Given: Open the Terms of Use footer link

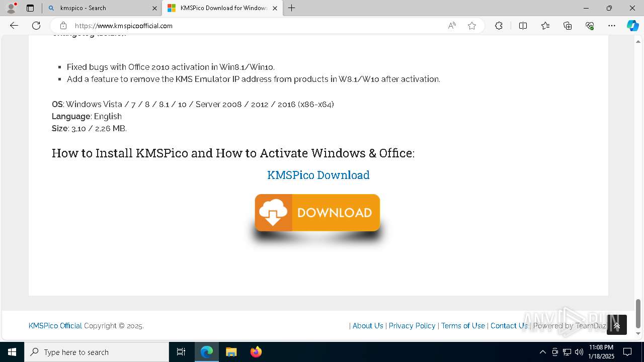Looking at the screenshot, I should click(x=463, y=326).
